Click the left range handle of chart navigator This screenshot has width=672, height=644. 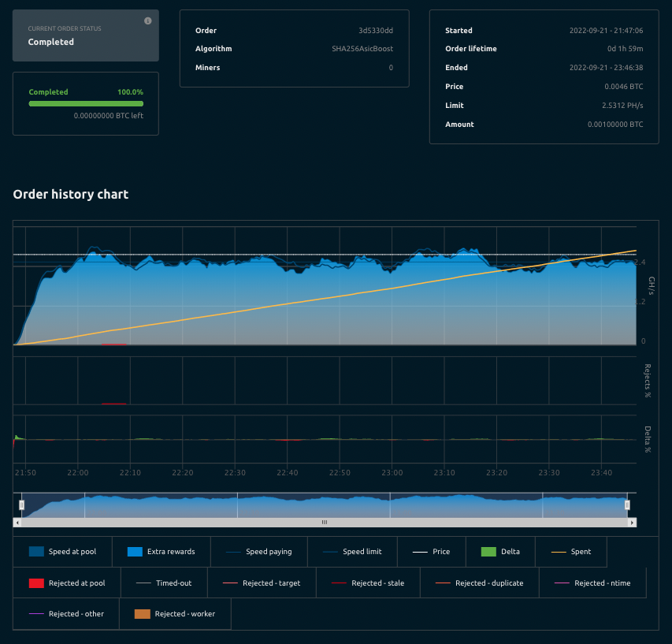pyautogui.click(x=22, y=504)
